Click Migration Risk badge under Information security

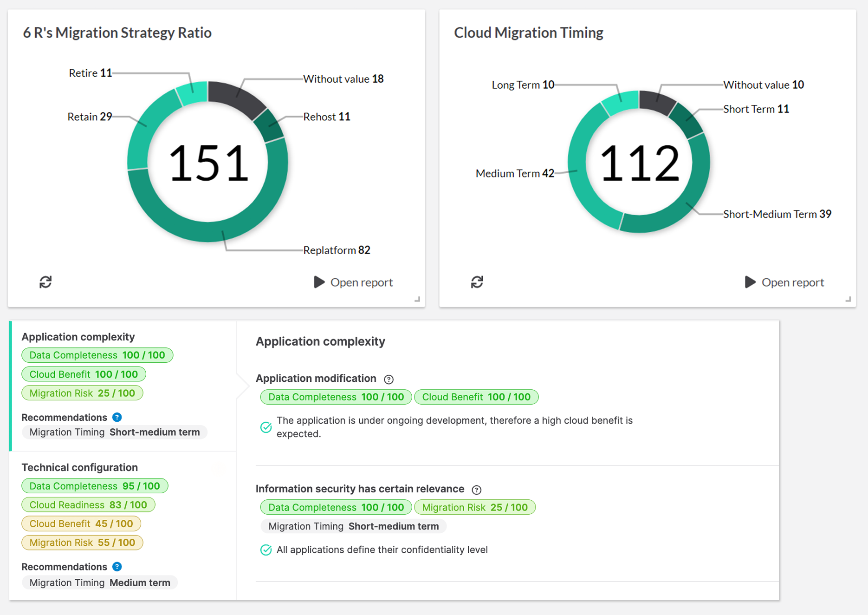point(475,507)
